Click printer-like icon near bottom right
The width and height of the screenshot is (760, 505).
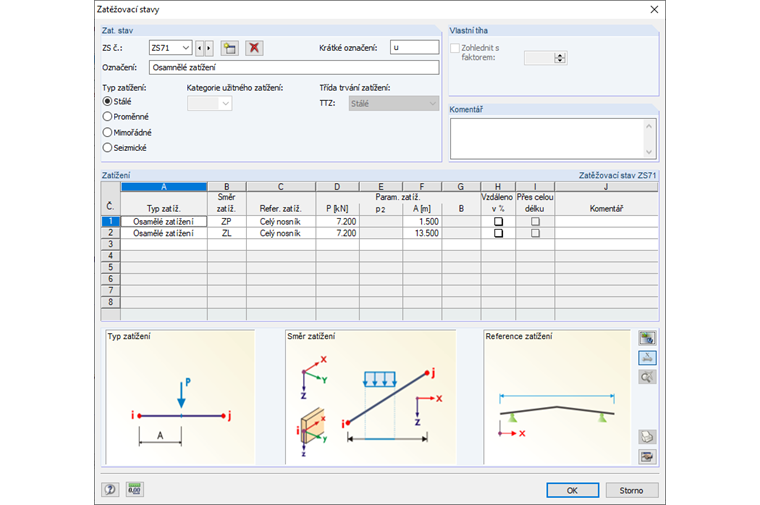[647, 437]
